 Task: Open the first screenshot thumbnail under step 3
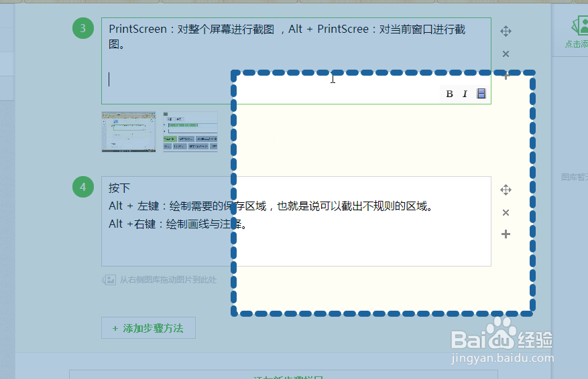coord(129,132)
